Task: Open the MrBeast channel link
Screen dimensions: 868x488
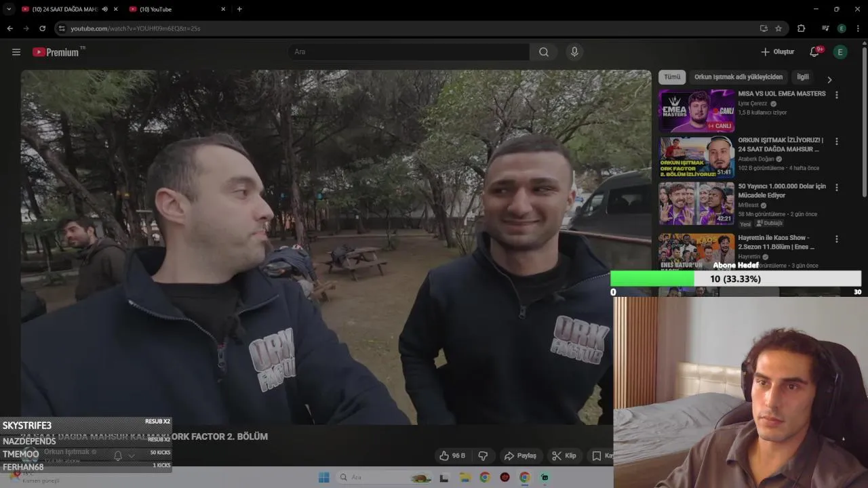Action: 749,205
